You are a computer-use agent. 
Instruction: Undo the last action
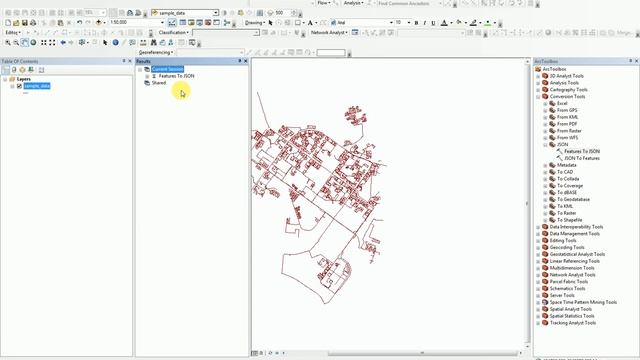[x=80, y=23]
